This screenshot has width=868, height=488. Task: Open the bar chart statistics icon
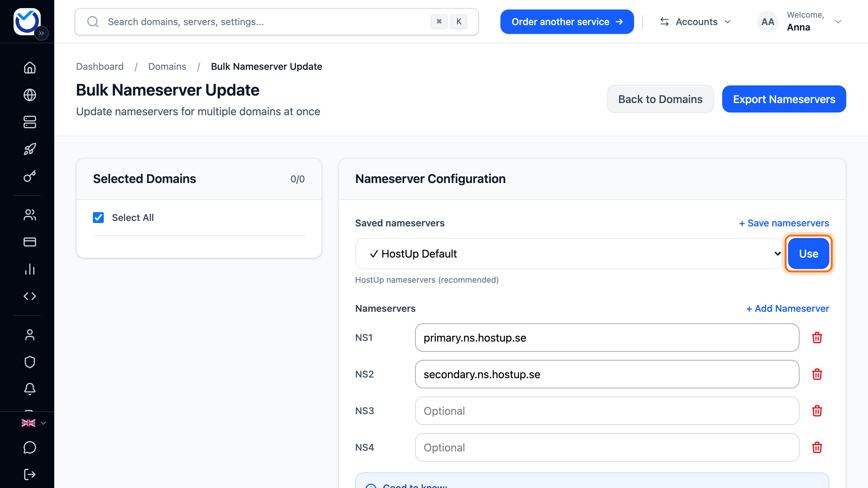(30, 269)
